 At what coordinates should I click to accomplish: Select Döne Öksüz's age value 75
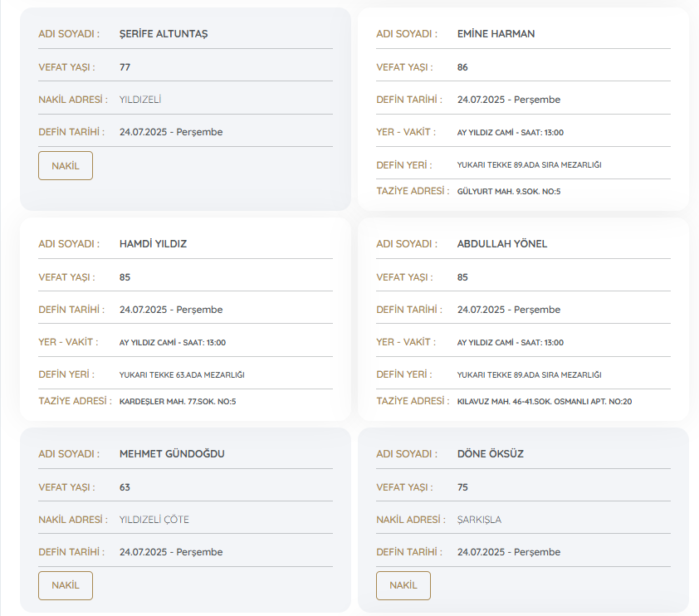click(x=462, y=487)
